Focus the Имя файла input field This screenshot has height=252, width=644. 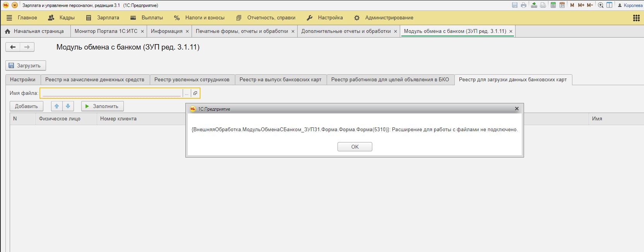click(111, 93)
